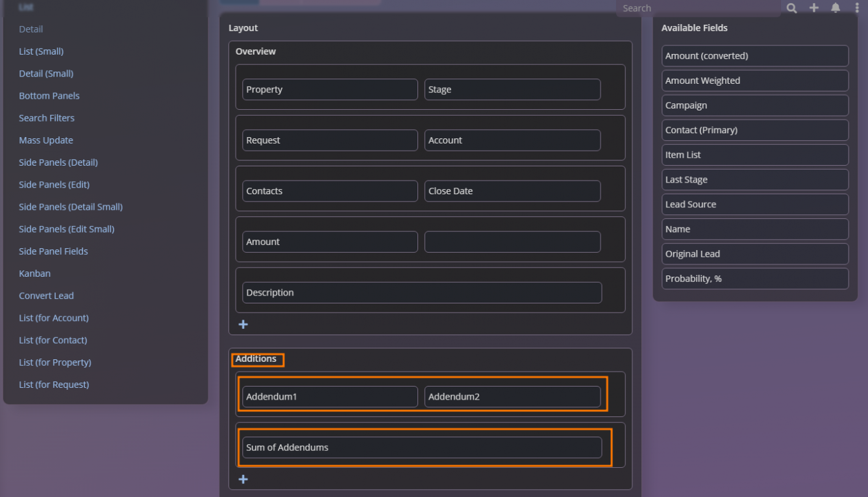Pick Original Lead available field

[x=755, y=254]
